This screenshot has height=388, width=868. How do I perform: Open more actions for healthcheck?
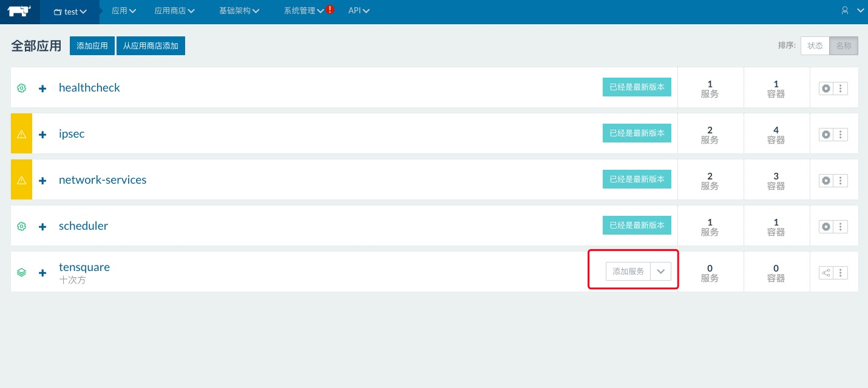[x=841, y=89]
